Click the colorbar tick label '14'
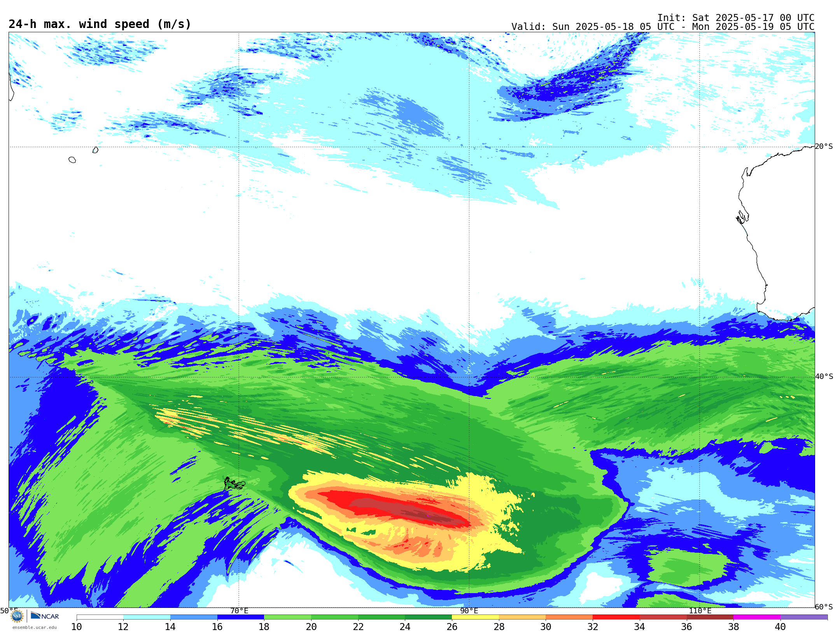 (x=170, y=627)
